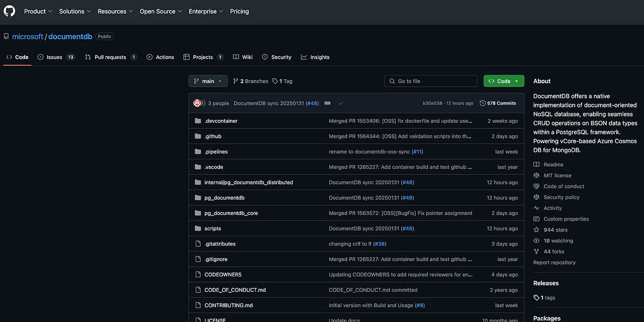Viewport: 644px width, 322px height.
Task: Open PR #38 link in .gitattributes row
Action: coord(380,244)
